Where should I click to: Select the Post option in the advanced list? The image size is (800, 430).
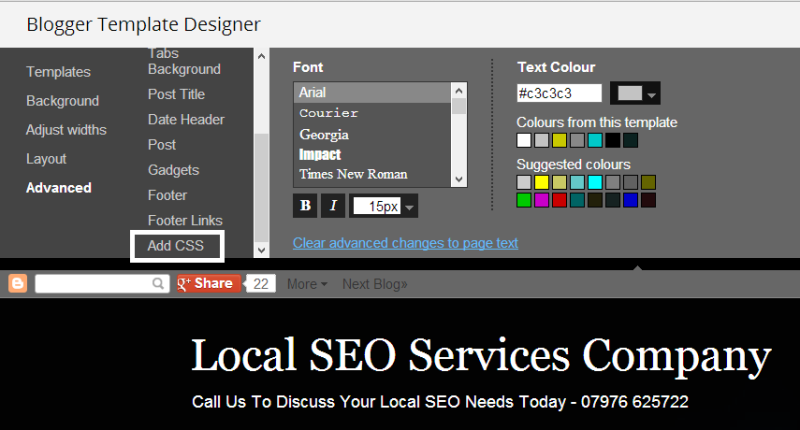click(162, 145)
